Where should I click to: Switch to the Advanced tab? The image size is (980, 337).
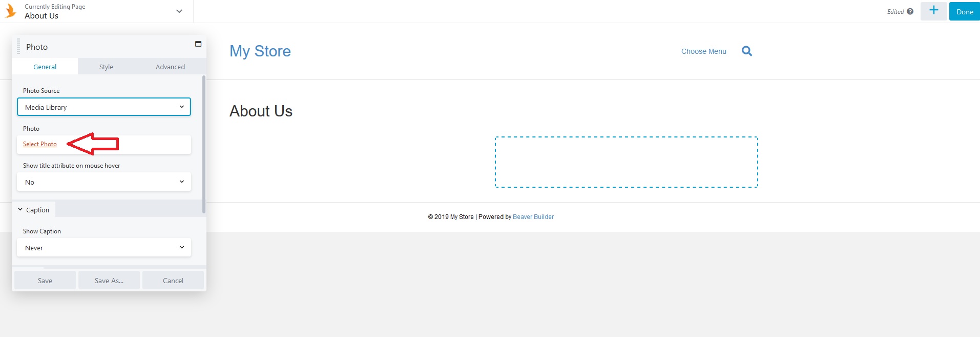coord(170,67)
